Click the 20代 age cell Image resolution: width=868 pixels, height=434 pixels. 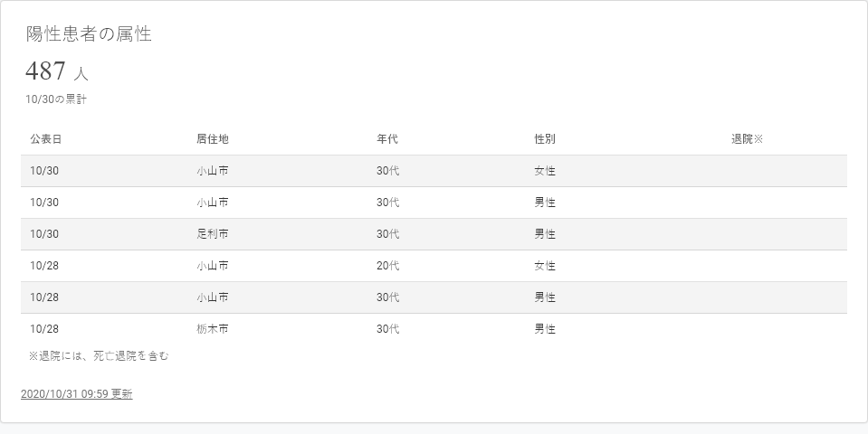pos(387,266)
